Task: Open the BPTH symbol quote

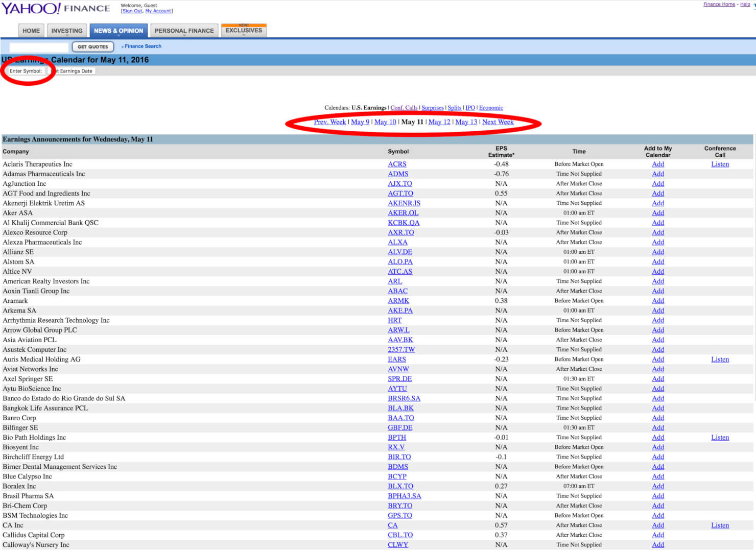Action: 397,438
